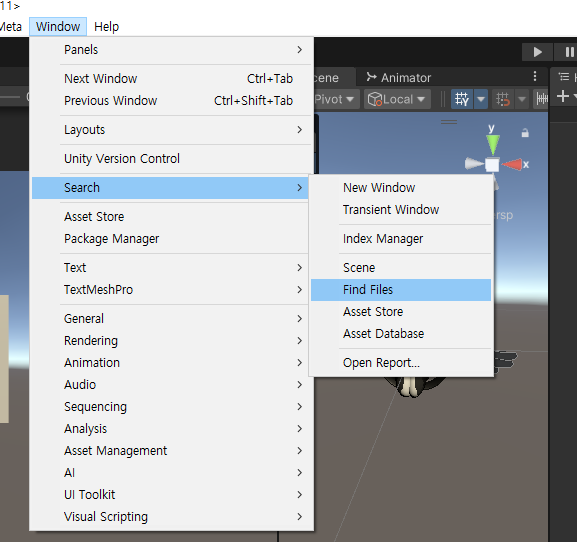Expand the Text submenu
The height and width of the screenshot is (542, 577).
pos(170,268)
